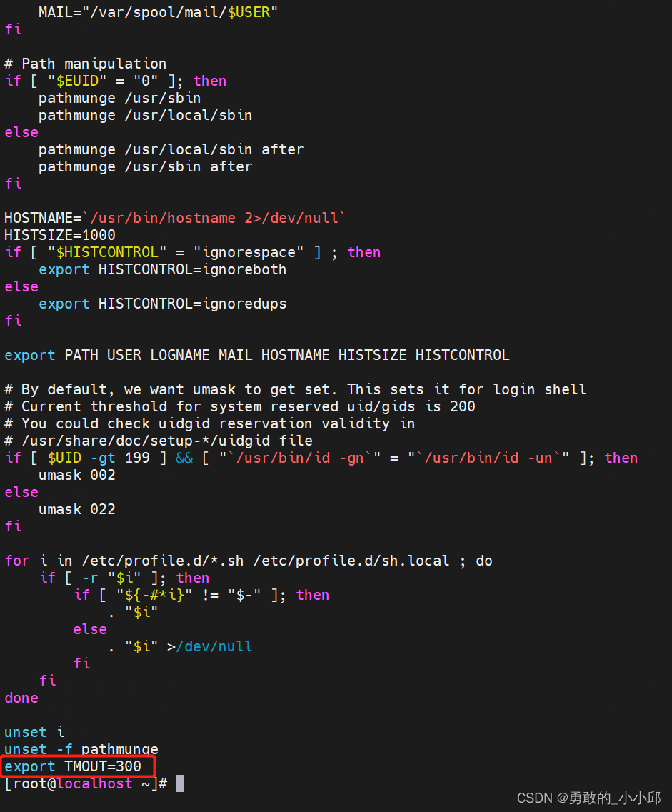Click the 'done' keyword ending the loop
This screenshot has width=672, height=812.
click(x=21, y=698)
